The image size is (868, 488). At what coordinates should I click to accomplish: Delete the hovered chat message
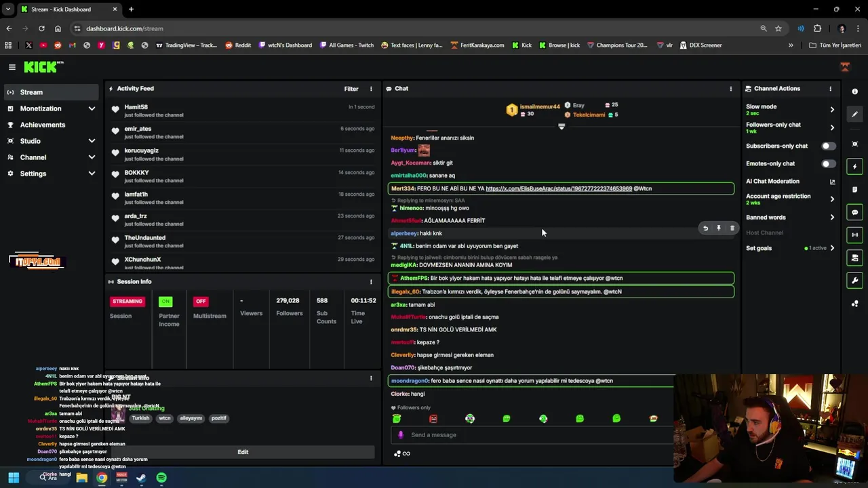click(732, 228)
